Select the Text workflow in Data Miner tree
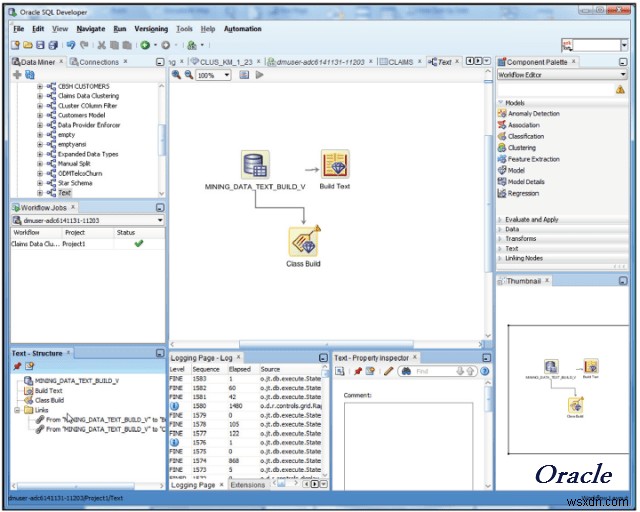Viewport: 640px width, 512px height. point(64,193)
